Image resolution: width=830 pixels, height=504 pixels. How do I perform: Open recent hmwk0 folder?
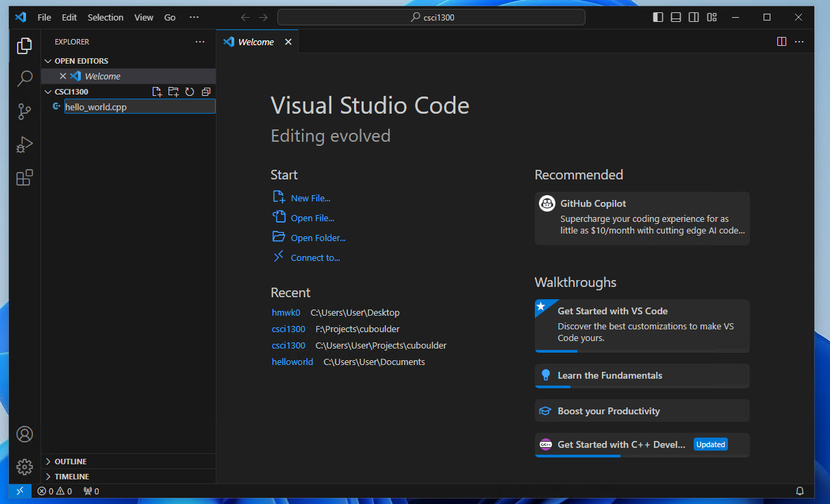pos(286,312)
